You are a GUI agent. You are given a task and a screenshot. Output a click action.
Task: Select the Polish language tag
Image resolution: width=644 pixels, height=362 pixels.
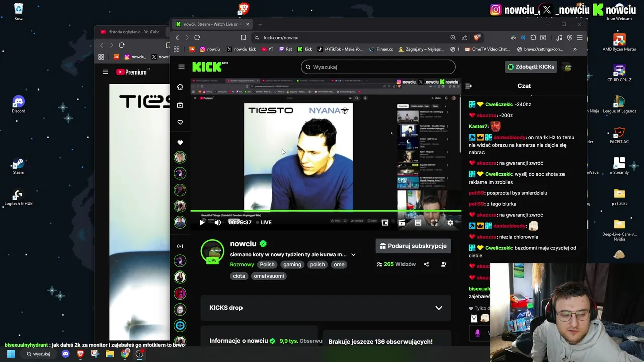pyautogui.click(x=267, y=265)
